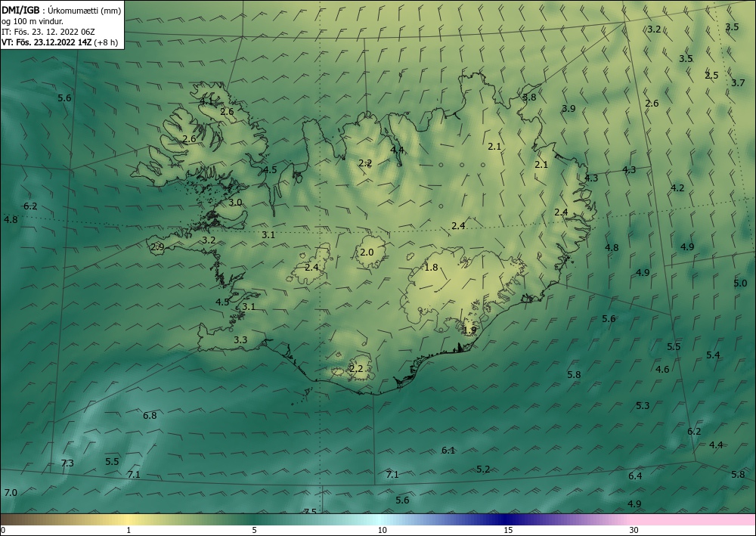This screenshot has height=536, width=756.
Task: Click the 4.2 value on the map
Action: pos(677,188)
